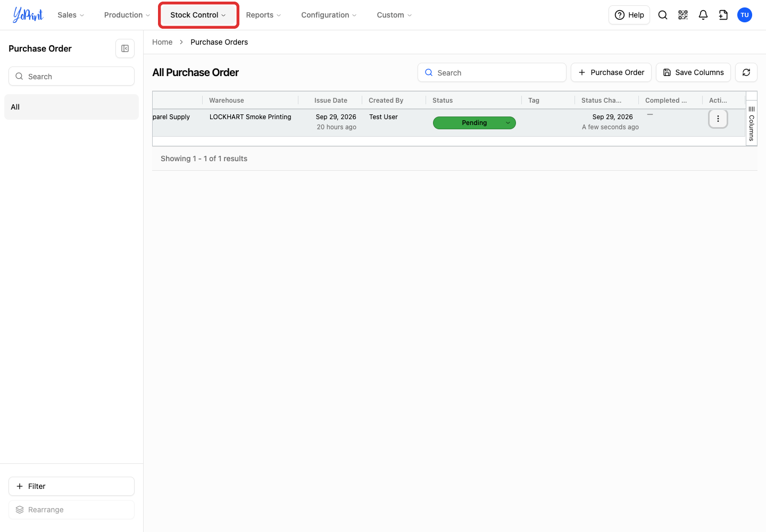
Task: Select the All view in sidebar
Action: pyautogui.click(x=71, y=107)
